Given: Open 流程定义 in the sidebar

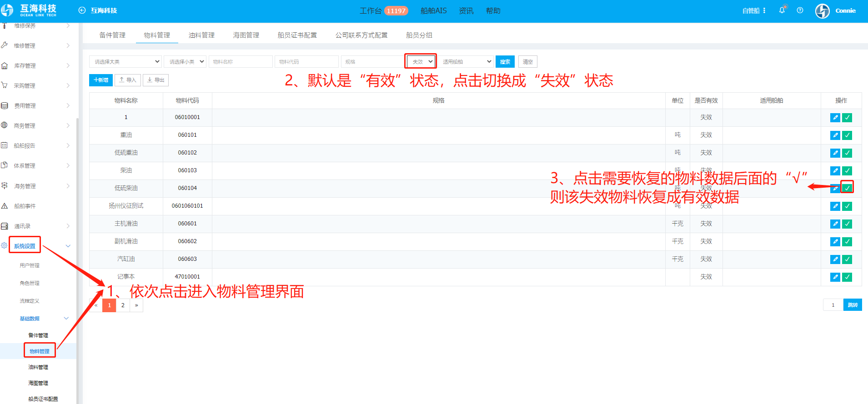Looking at the screenshot, I should [x=30, y=301].
